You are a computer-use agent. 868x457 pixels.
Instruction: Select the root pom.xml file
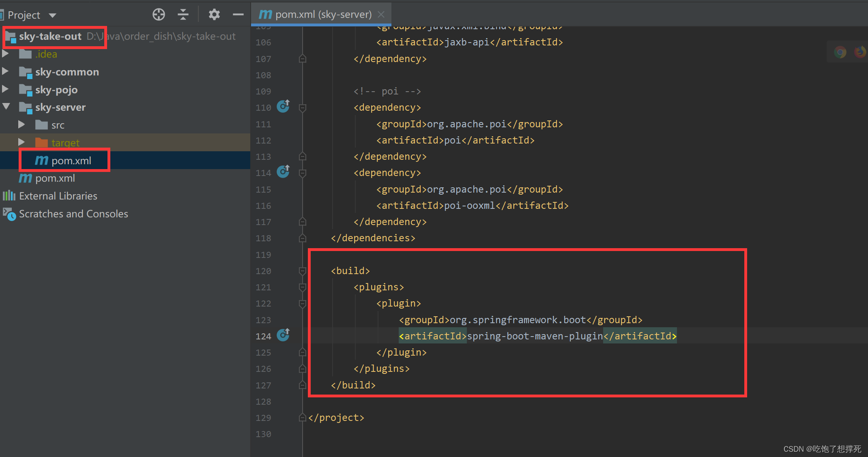pyautogui.click(x=55, y=178)
